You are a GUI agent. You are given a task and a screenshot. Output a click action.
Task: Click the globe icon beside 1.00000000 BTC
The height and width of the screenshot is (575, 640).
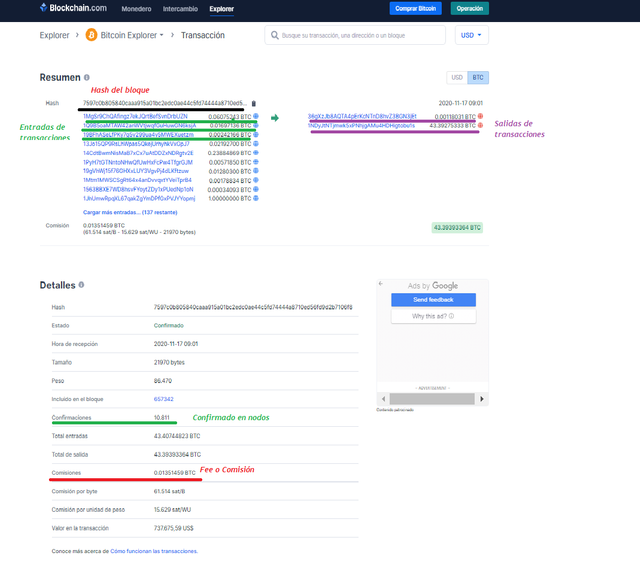[x=256, y=198]
